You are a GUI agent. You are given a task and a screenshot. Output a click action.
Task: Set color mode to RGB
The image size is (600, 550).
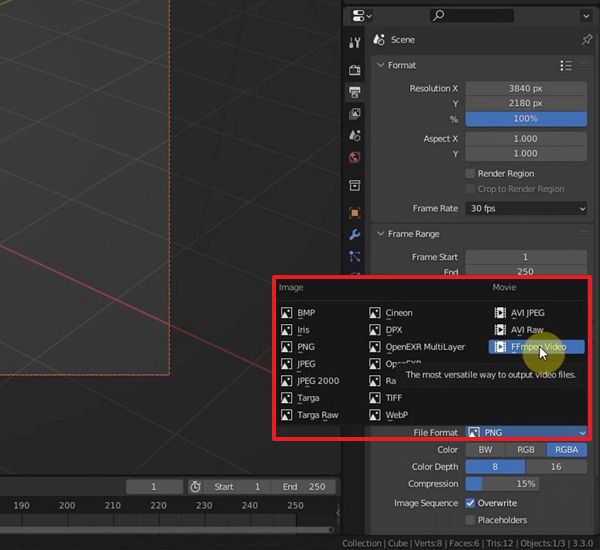tap(526, 450)
